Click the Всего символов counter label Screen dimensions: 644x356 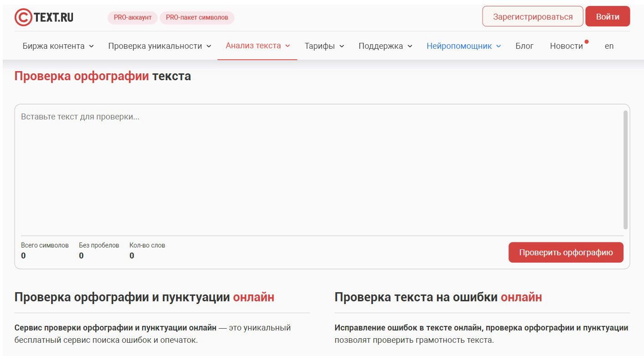[45, 245]
